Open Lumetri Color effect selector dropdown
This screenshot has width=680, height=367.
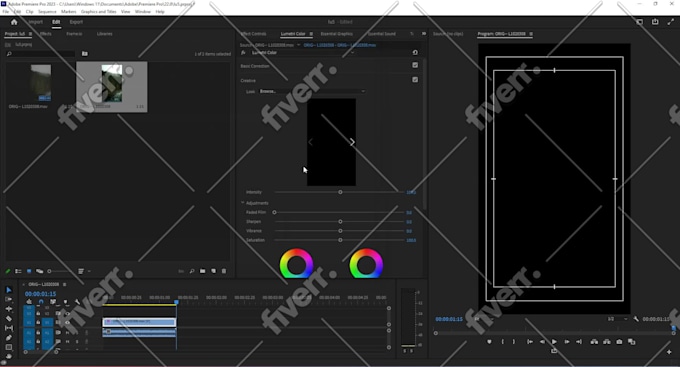click(303, 52)
